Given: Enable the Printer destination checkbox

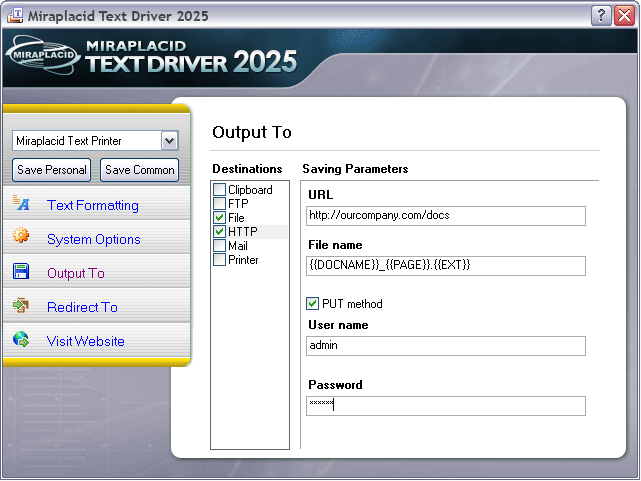Looking at the screenshot, I should (220, 260).
